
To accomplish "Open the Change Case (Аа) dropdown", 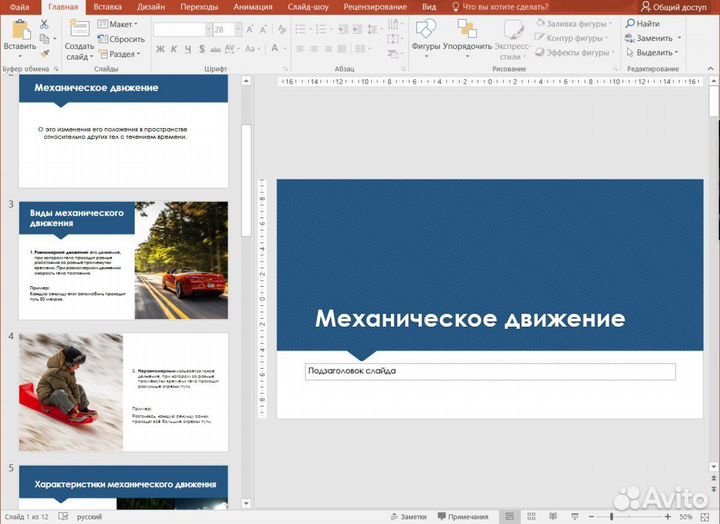I will pos(252,49).
